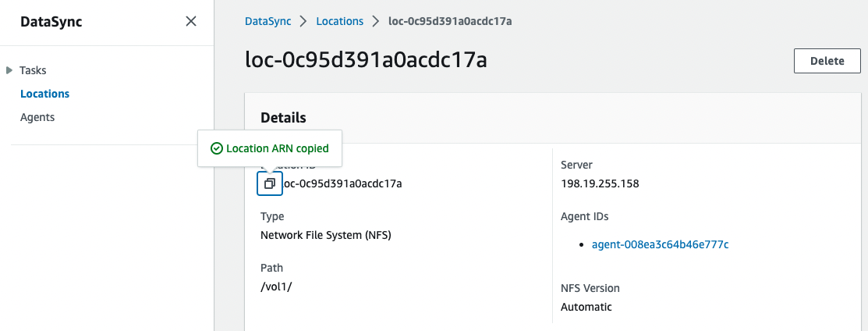Click the Location ID value beside copy icon
Viewport: 868px width, 331px height.
tap(342, 183)
